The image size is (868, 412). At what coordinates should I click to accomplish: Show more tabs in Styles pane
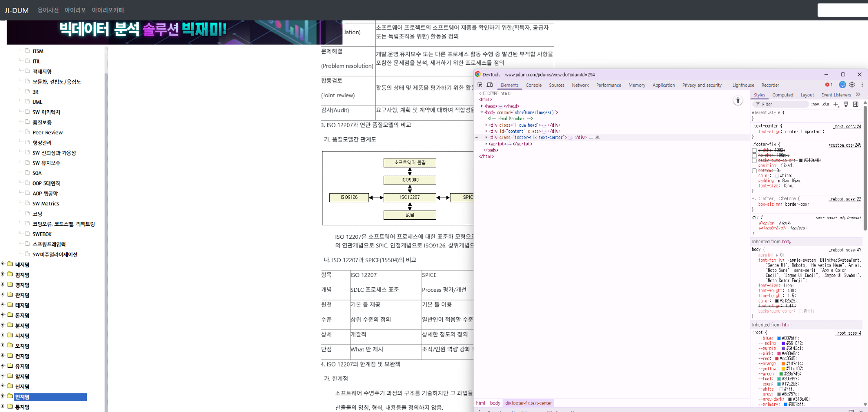(858, 95)
